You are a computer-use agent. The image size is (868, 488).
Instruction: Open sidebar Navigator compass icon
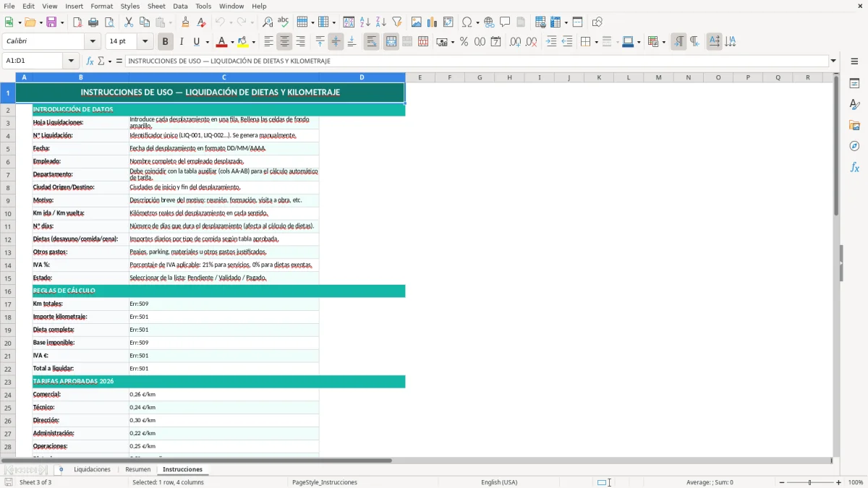click(x=854, y=147)
